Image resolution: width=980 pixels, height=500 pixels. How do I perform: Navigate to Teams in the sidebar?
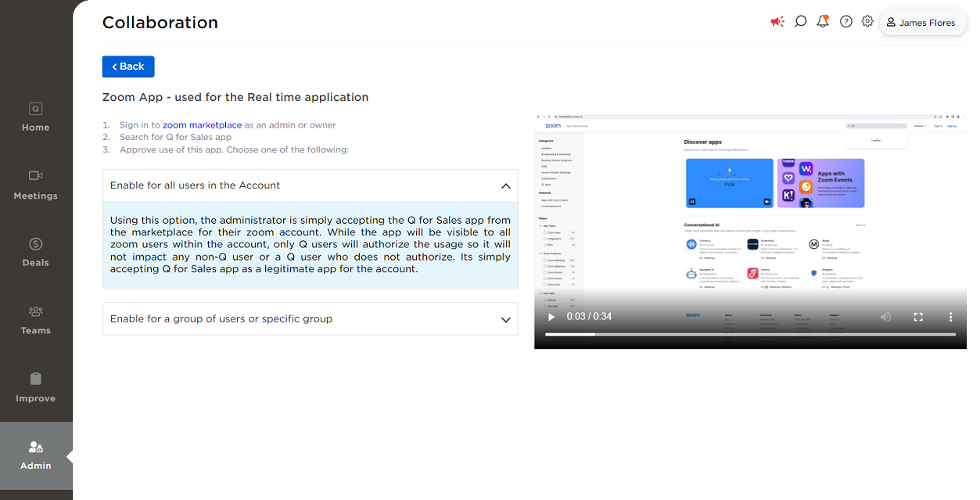(x=36, y=321)
